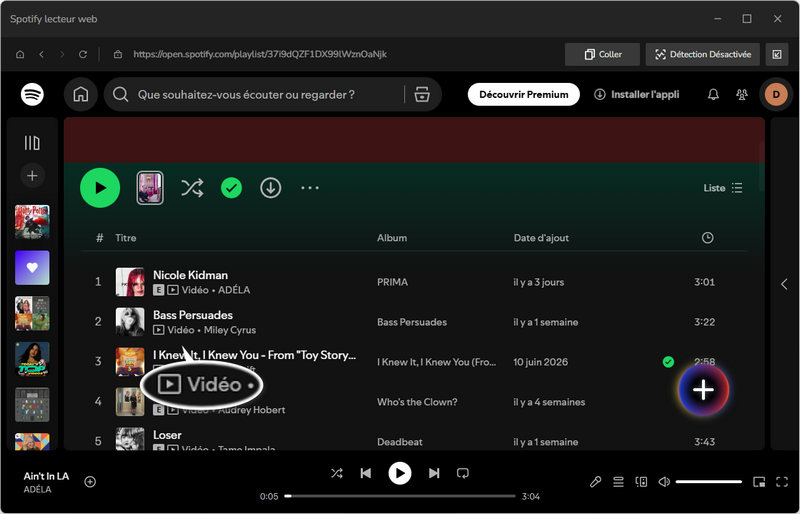Go forward in browser toolbar

click(62, 54)
